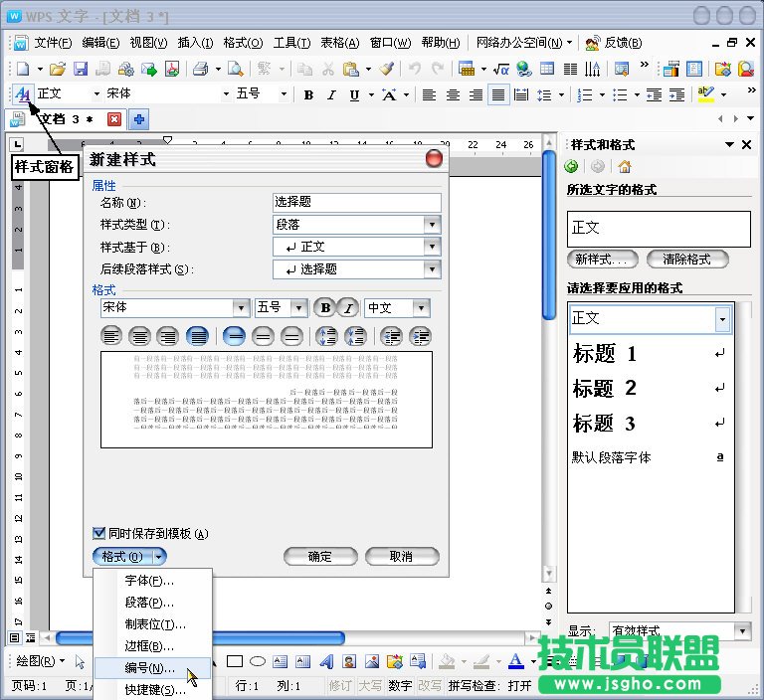The height and width of the screenshot is (700, 764).
Task: Click the Underline U icon in the main toolbar
Action: [x=354, y=95]
